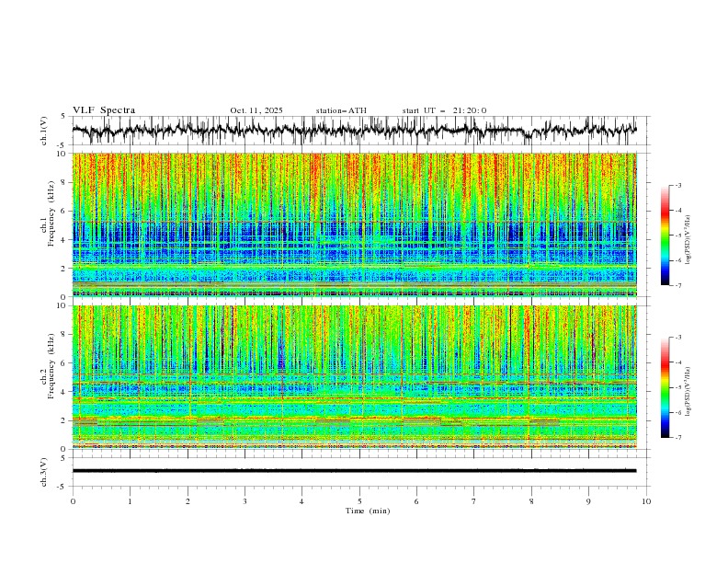Click the ch.1(V) axis label
This screenshot has width=728, height=563.
tap(44, 131)
